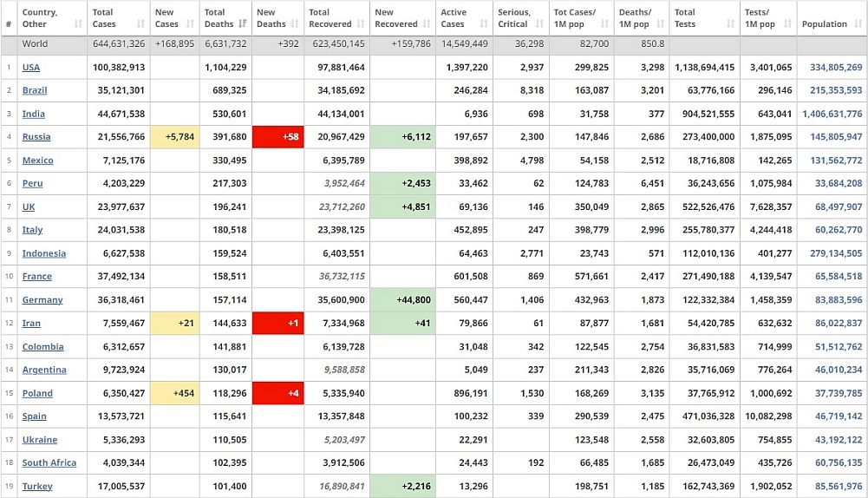Click India population 1,406,631,776 link
This screenshot has width=868, height=498.
832,114
